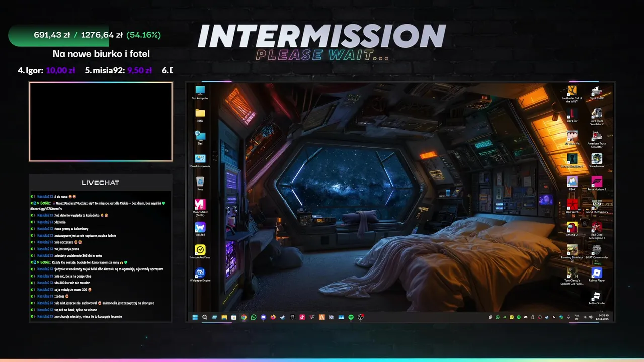Launch theHunter Call of the Wild
This screenshot has height=362, width=644.
coord(572,94)
